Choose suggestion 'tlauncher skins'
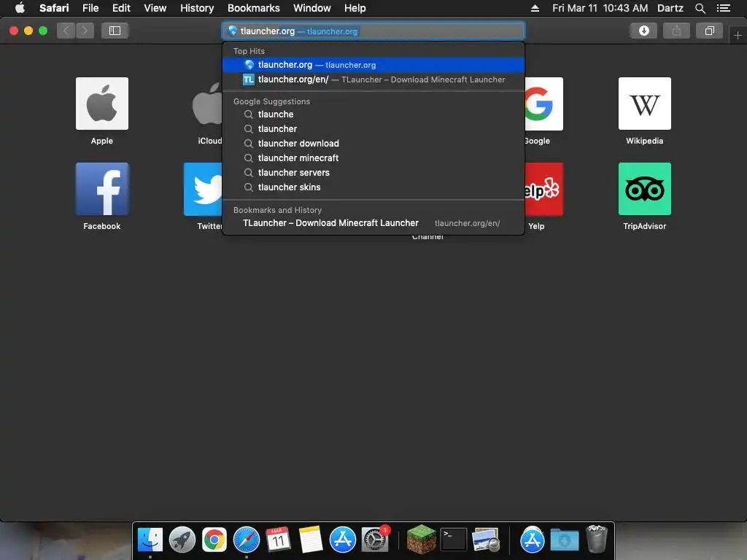Image resolution: width=747 pixels, height=560 pixels. coord(373,187)
